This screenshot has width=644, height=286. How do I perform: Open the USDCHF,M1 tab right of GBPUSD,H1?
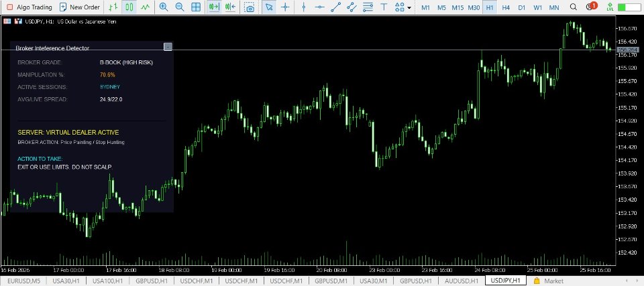(x=197, y=281)
